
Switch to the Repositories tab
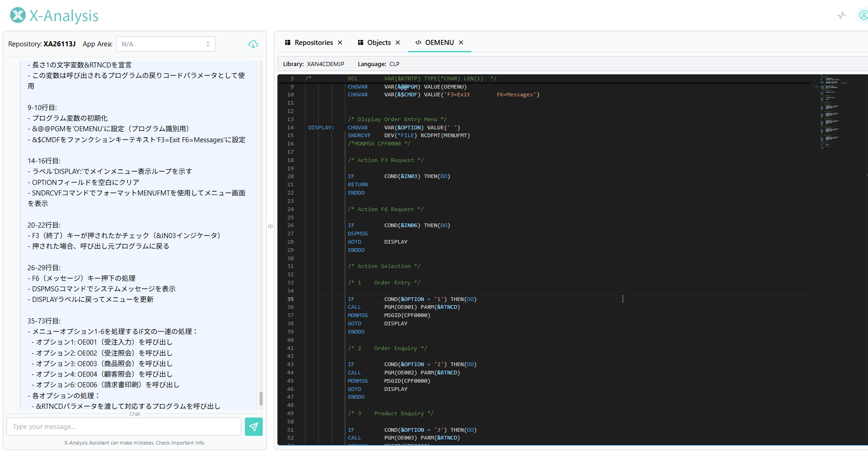click(314, 43)
